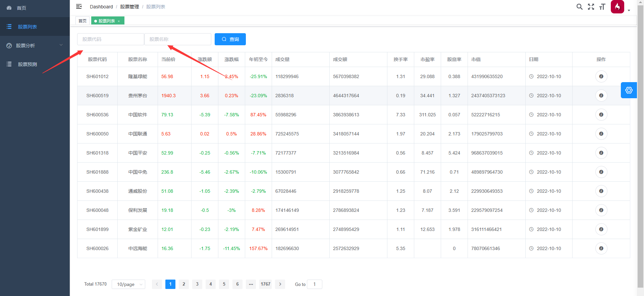This screenshot has width=644, height=296.
Task: Click the 股票预测 list icon in sidebar
Action: pos(9,64)
